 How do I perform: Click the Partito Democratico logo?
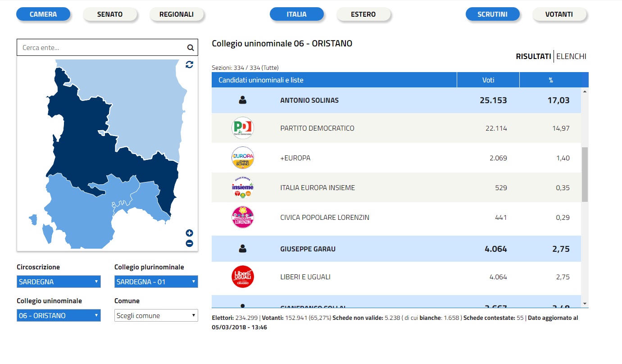click(242, 128)
